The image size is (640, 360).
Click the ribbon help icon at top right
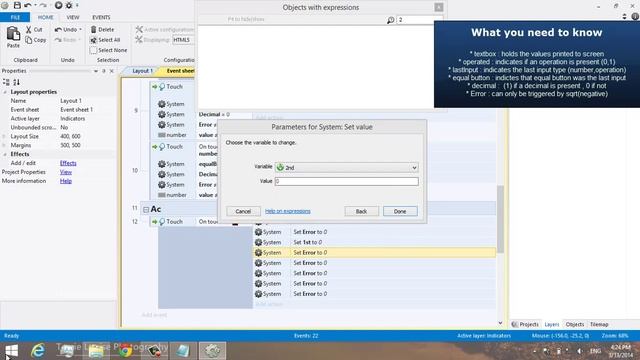click(635, 16)
